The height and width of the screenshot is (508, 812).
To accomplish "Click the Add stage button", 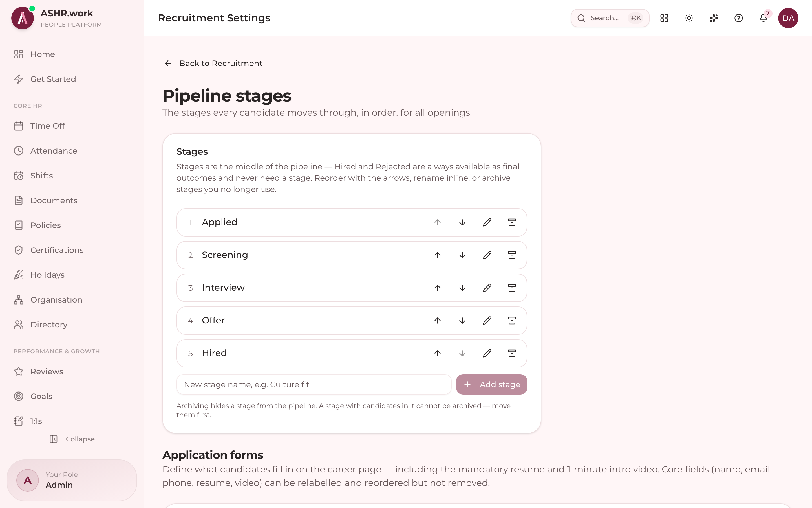I will point(491,384).
